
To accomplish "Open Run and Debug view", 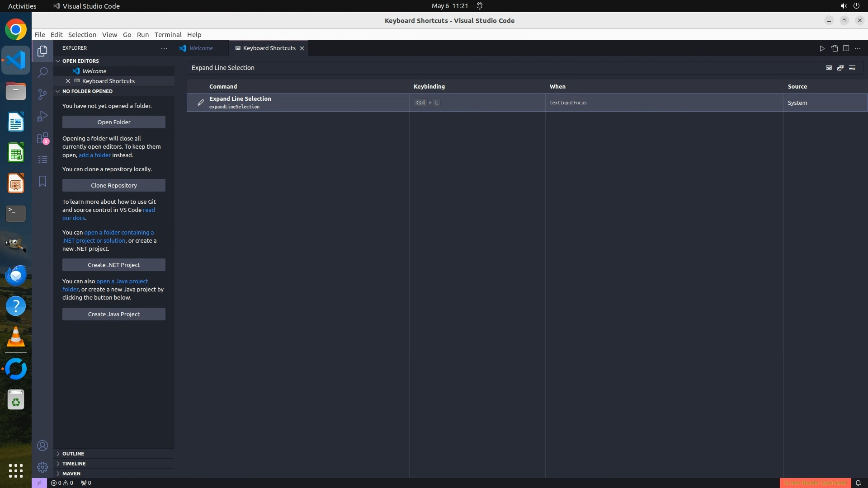I will click(x=42, y=116).
